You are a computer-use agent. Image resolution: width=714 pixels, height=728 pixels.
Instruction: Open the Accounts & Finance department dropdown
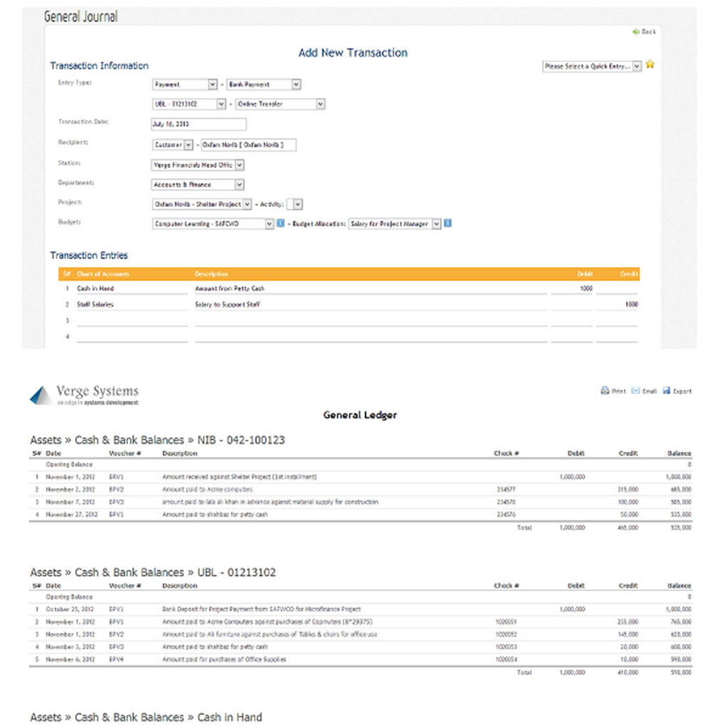(198, 184)
